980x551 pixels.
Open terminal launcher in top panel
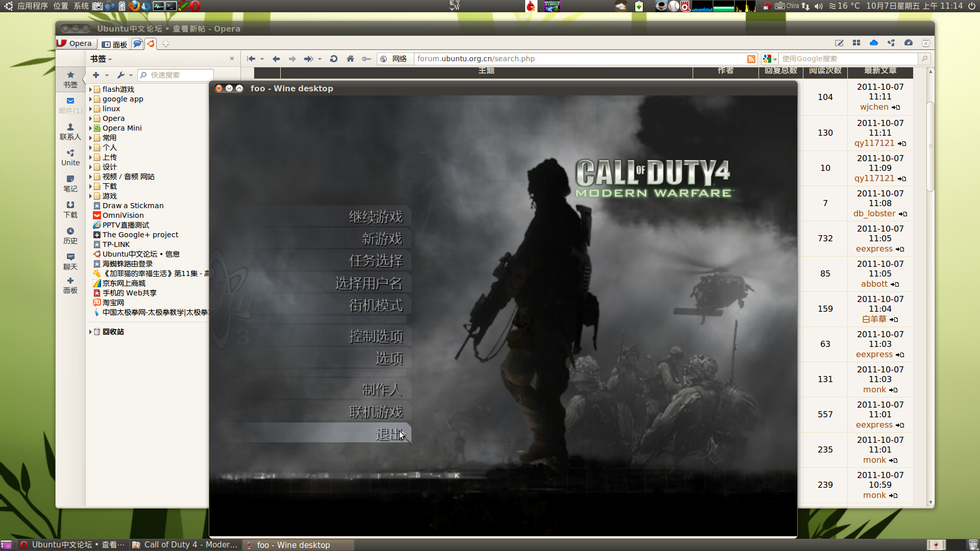point(171,6)
